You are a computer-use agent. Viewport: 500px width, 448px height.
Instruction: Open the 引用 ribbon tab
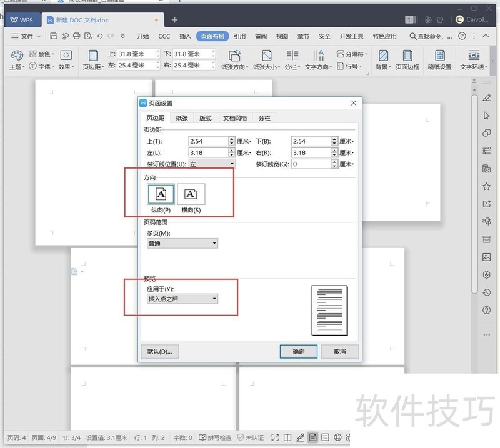(239, 36)
